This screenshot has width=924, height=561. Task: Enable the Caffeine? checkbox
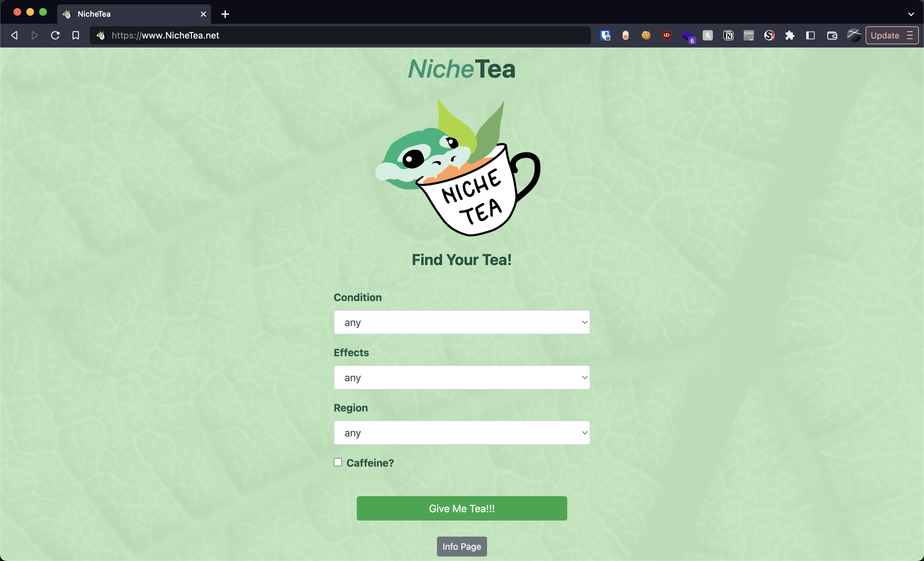coord(338,462)
